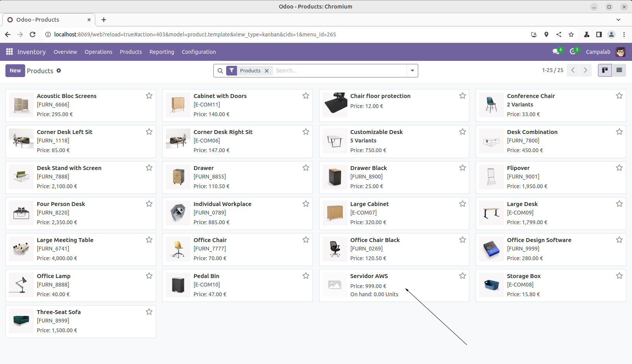Open the Odoo apps grid menu
The height and width of the screenshot is (364, 632).
[9, 52]
